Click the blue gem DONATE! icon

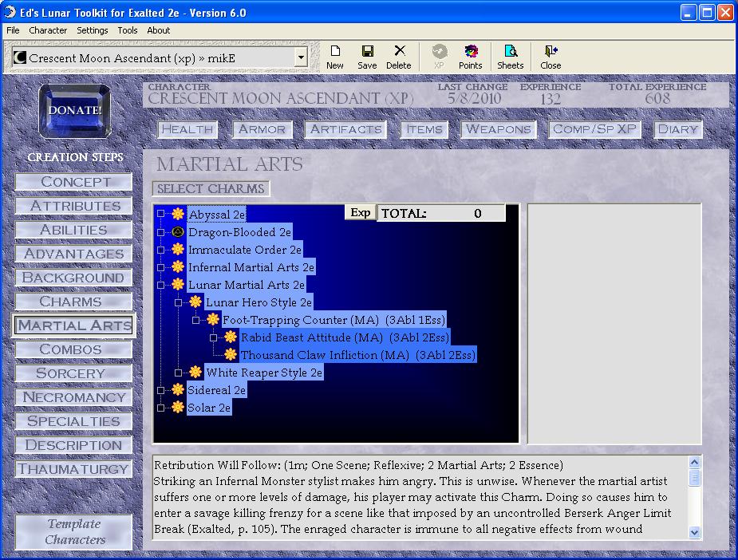(x=75, y=111)
